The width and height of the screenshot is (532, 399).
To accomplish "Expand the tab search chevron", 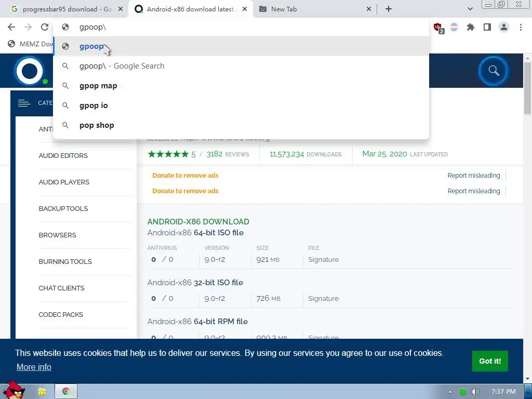I will coord(470,9).
